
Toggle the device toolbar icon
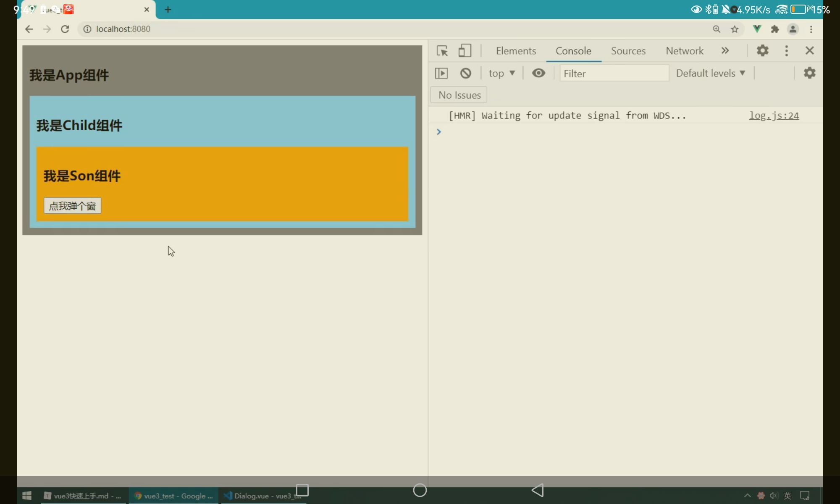click(x=465, y=51)
